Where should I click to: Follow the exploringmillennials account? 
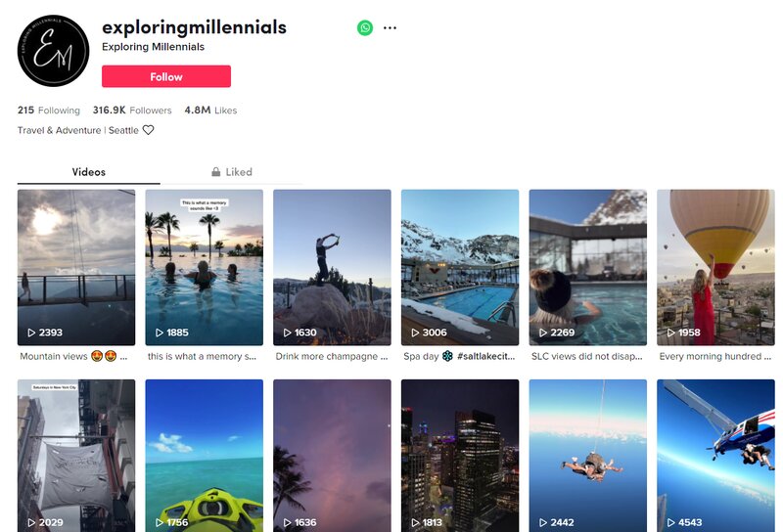coord(166,76)
